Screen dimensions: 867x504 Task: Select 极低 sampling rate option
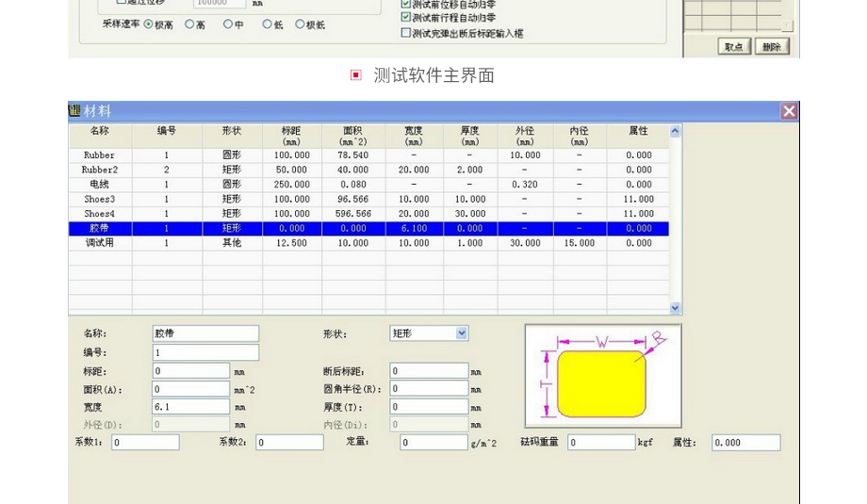tap(301, 24)
